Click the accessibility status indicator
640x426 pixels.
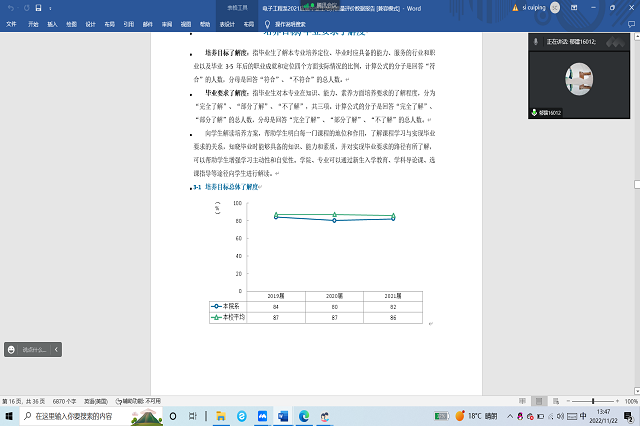139,401
